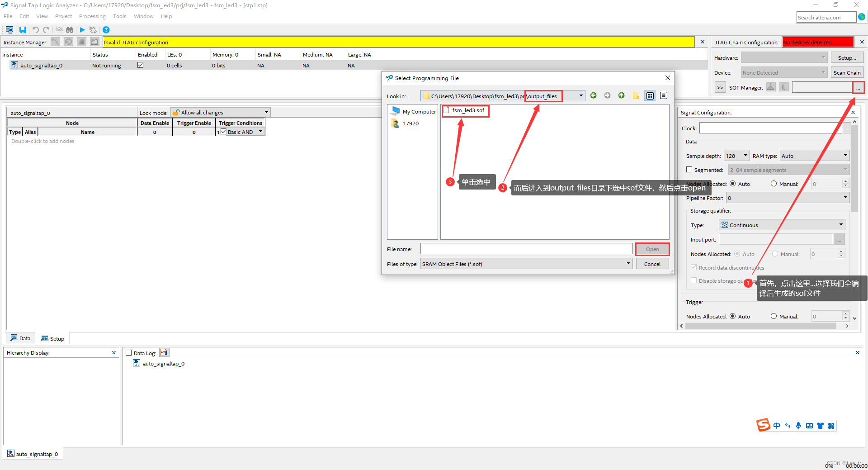Screen dimensions: 868x470
Task: Open the Program Device icon in SOF Manager
Action: [x=770, y=87]
